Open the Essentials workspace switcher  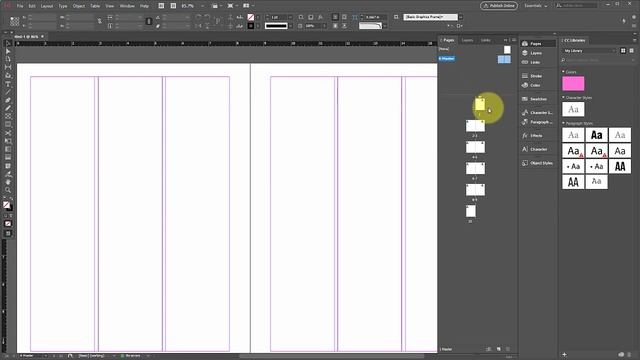click(536, 6)
